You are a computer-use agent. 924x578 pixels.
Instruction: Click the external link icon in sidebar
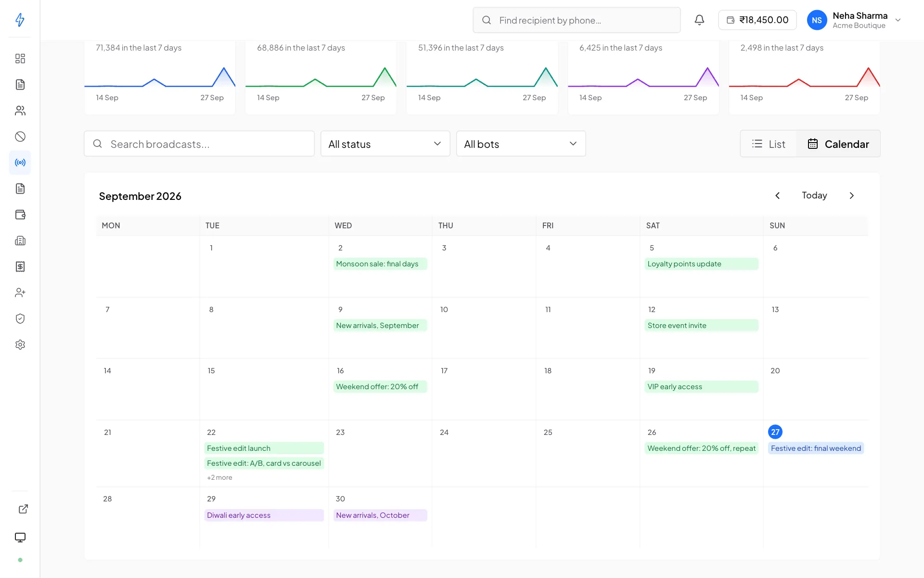tap(23, 509)
